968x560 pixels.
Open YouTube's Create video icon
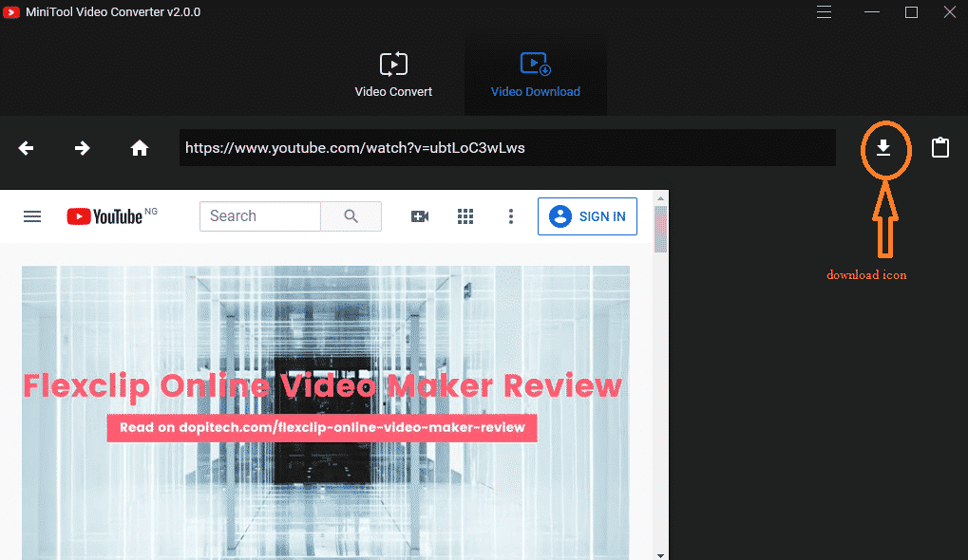pos(420,215)
